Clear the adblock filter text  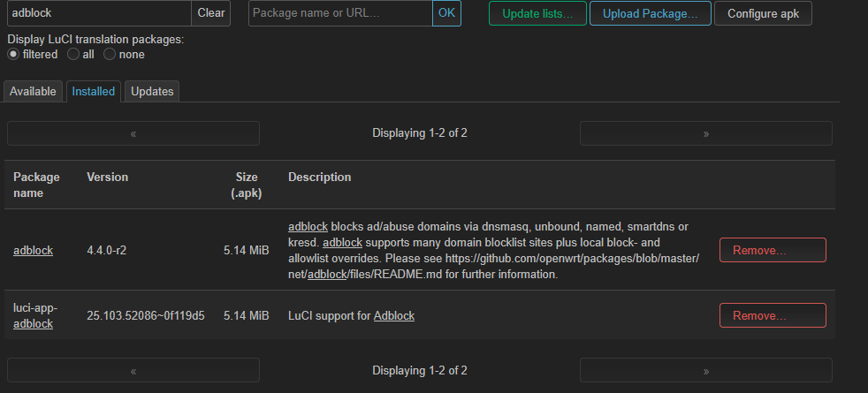(211, 13)
